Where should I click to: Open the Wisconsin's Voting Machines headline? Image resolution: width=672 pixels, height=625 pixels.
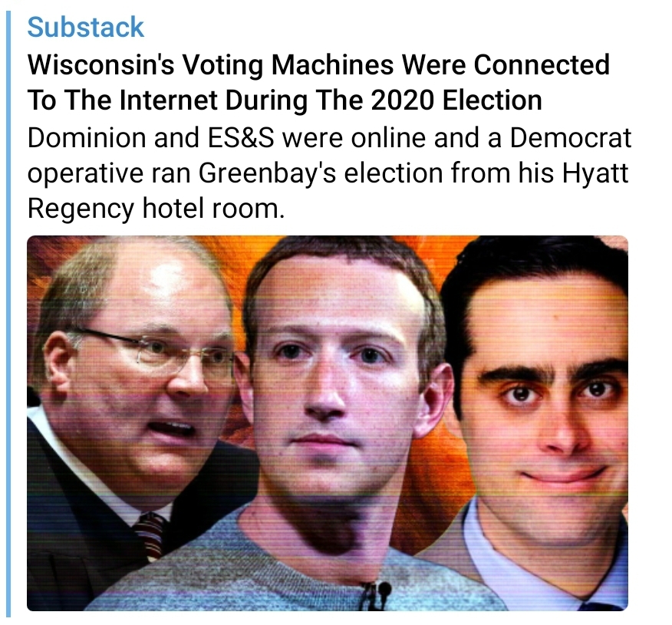(x=318, y=82)
